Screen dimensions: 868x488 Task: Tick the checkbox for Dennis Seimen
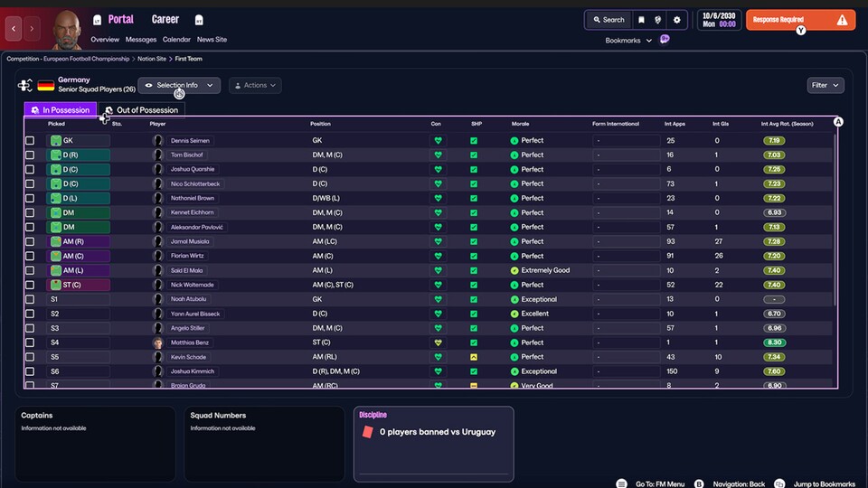click(x=30, y=141)
